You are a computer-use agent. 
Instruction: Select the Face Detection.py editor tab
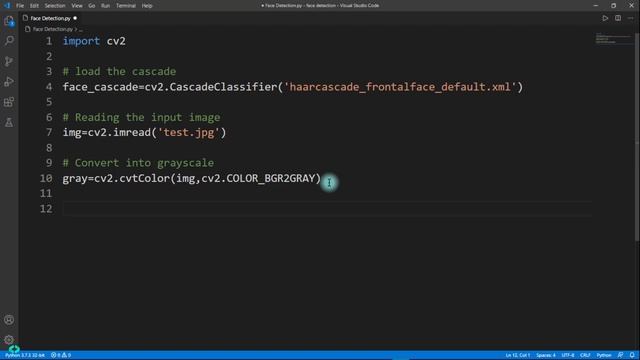[x=50, y=18]
